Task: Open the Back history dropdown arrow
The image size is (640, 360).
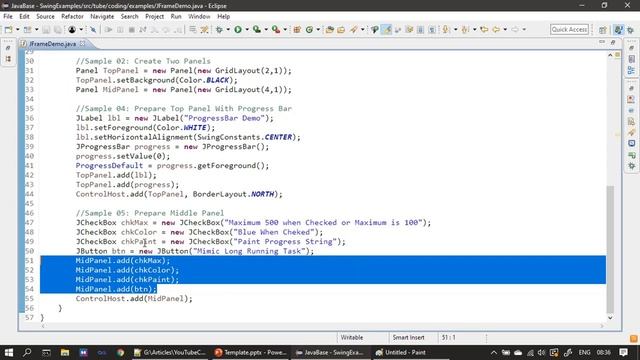Action: 505,29
